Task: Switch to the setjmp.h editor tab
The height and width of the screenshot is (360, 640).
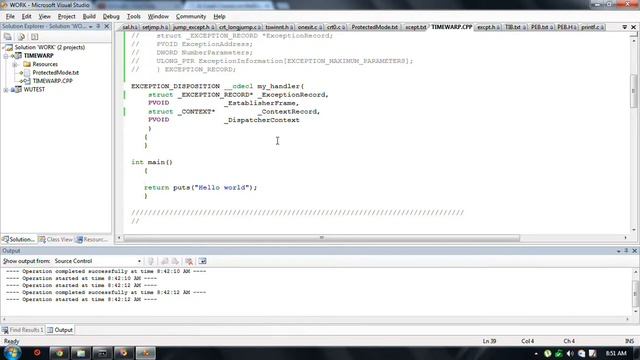Action: click(x=155, y=27)
